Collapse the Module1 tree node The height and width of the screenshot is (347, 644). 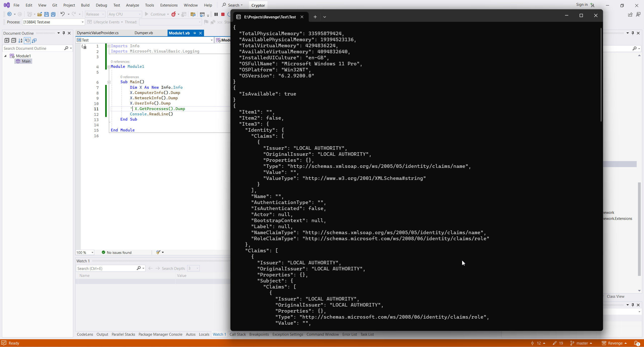(x=5, y=56)
